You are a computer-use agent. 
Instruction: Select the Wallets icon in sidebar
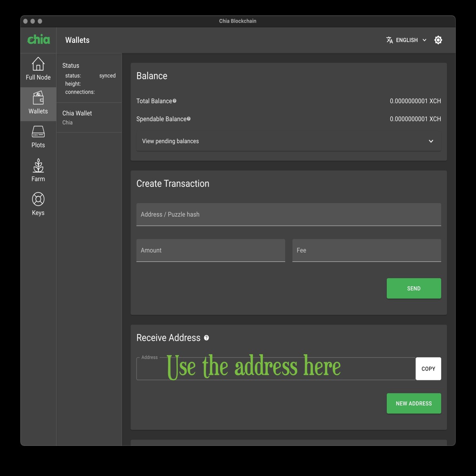click(38, 98)
